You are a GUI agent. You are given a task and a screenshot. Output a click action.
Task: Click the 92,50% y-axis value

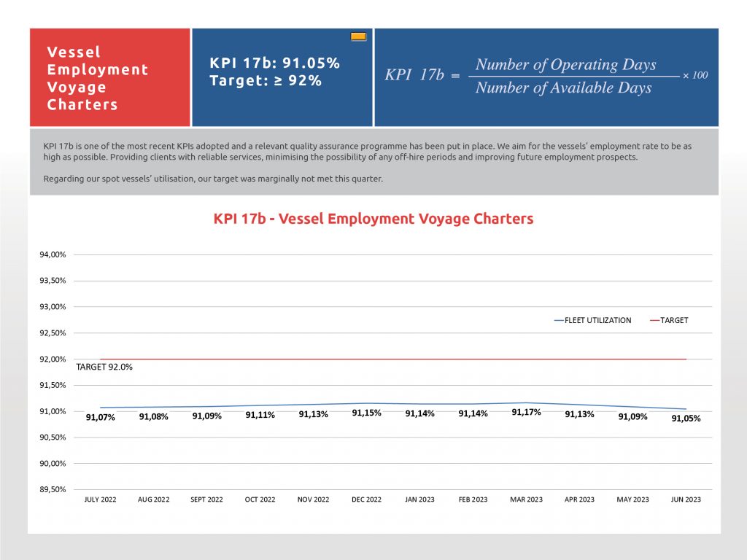click(53, 332)
